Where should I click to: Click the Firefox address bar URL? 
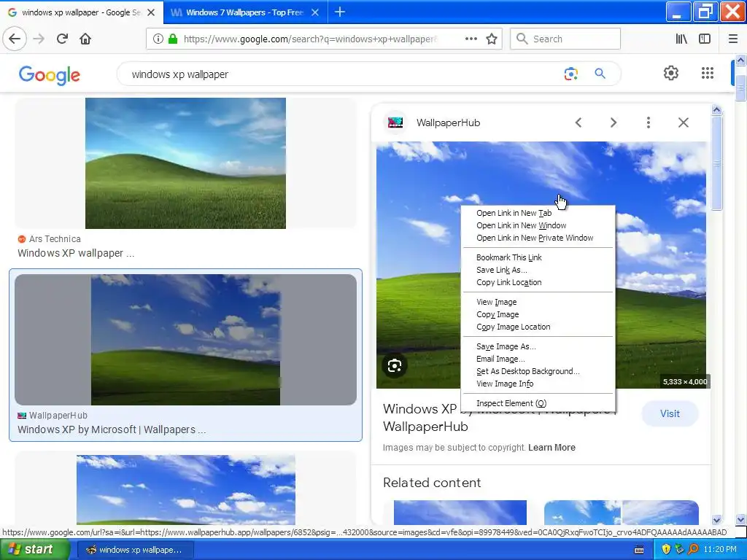[309, 39]
